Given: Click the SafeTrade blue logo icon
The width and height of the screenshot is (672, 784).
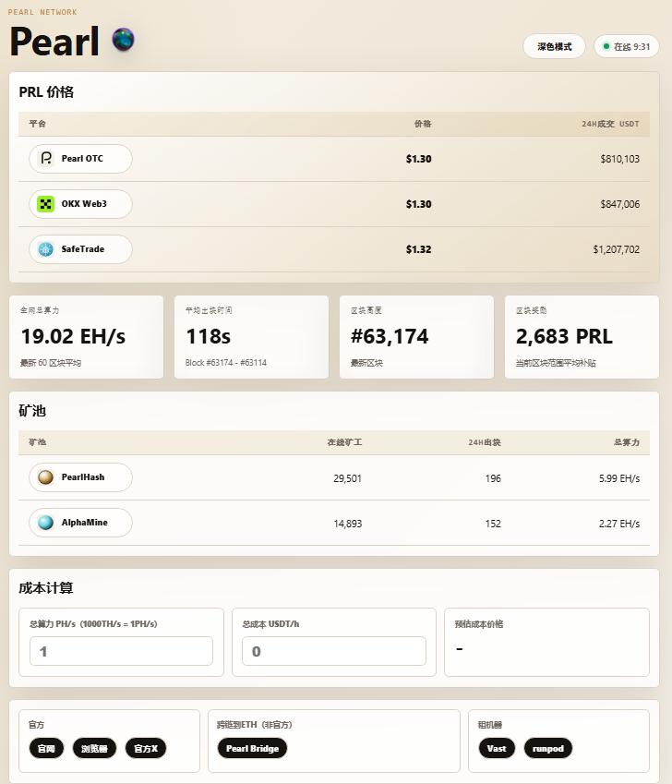Looking at the screenshot, I should 46,249.
